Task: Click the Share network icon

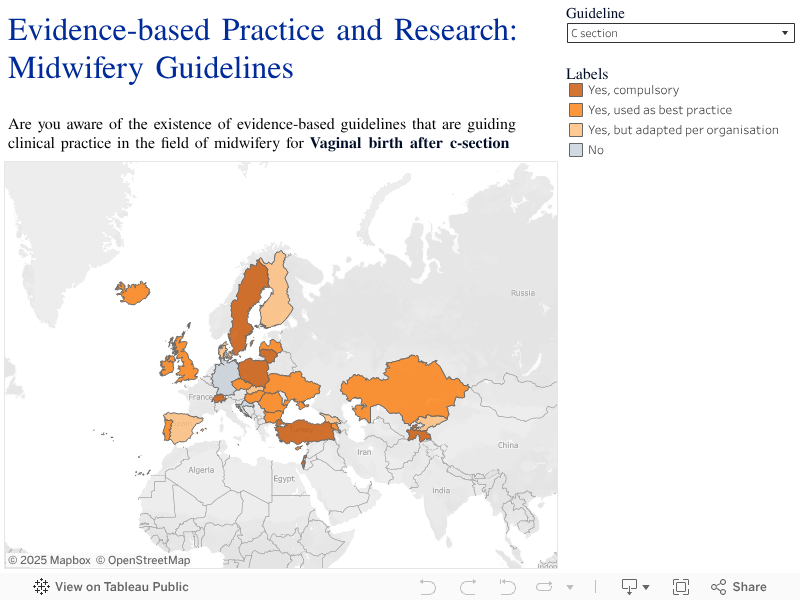Action: (718, 587)
